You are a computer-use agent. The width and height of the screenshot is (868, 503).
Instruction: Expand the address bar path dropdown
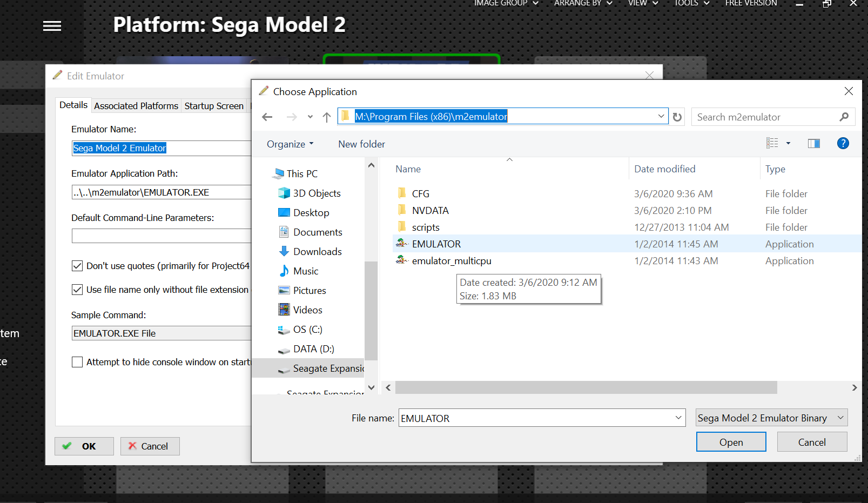tap(661, 116)
